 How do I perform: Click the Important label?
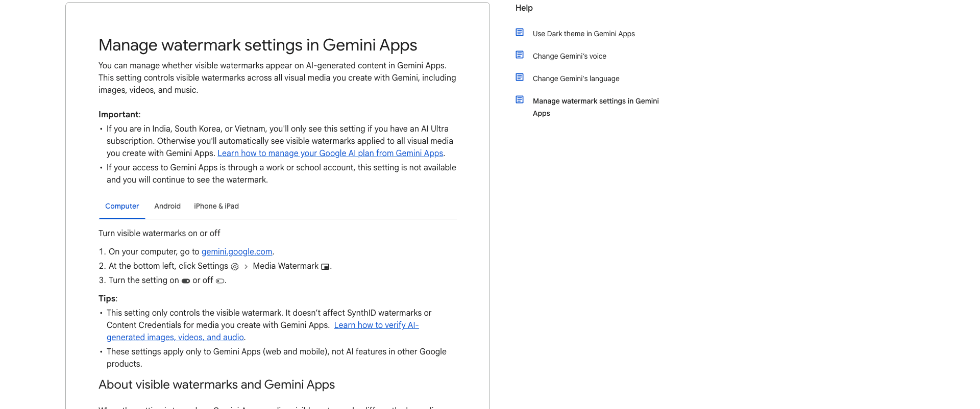[x=118, y=114]
